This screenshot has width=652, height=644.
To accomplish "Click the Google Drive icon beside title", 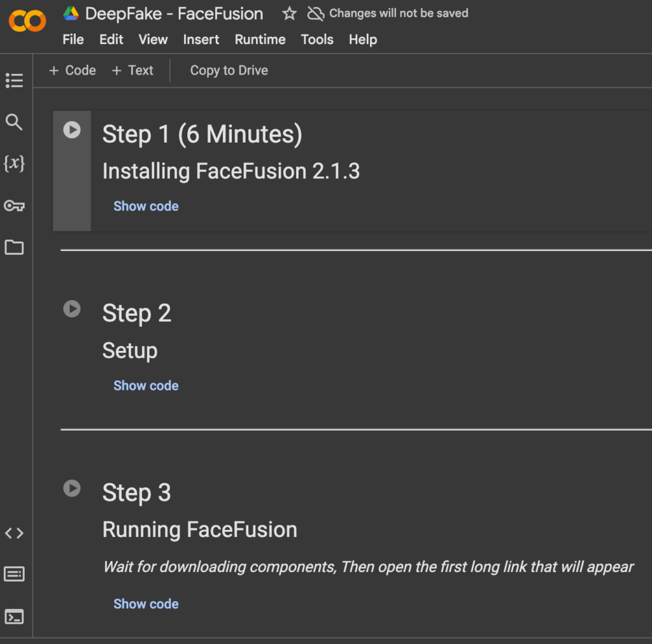I will tap(71, 14).
